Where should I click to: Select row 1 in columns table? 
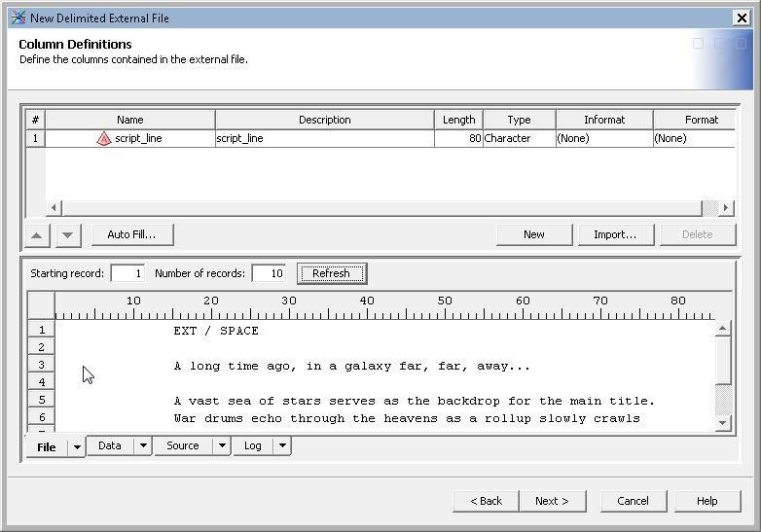coord(35,139)
